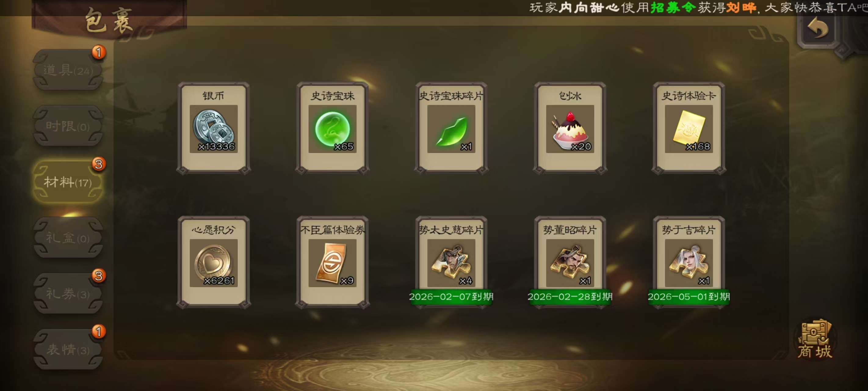Open the 势董昭碎片 puzzle piece item
The height and width of the screenshot is (391, 868).
[x=570, y=262]
